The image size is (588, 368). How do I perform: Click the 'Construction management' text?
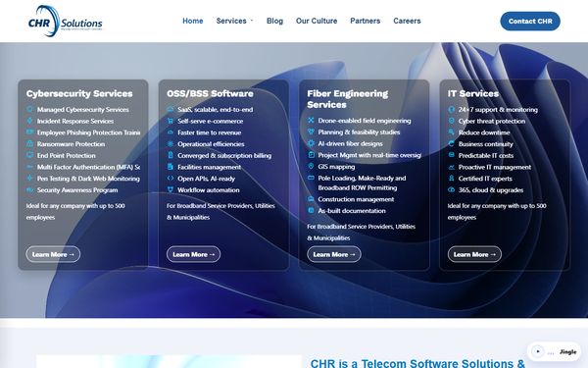[x=356, y=199]
